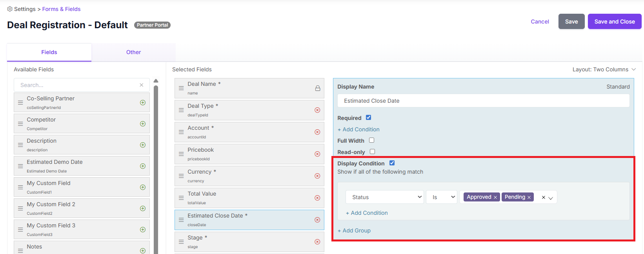Toggle the Required checkbox
This screenshot has width=644, height=254.
[368, 118]
